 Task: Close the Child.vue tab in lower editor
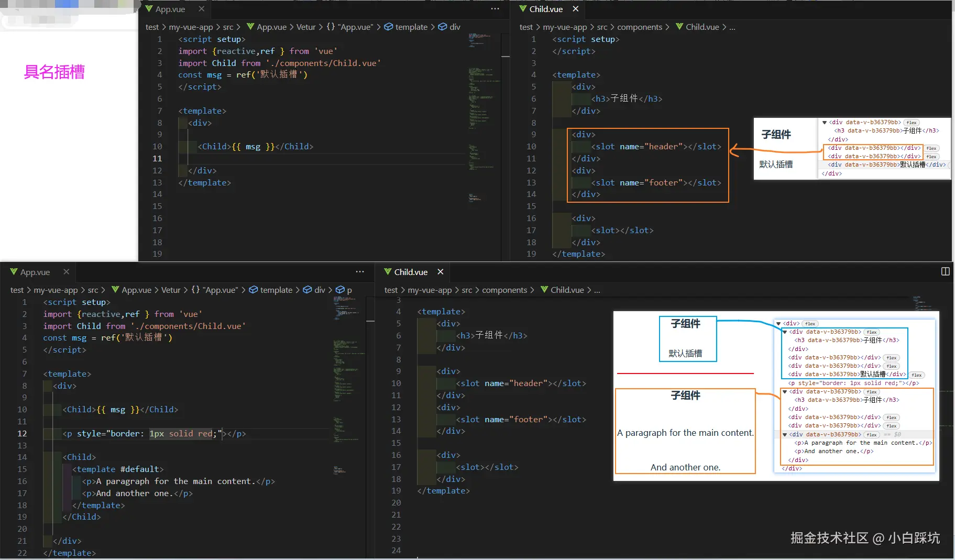440,272
